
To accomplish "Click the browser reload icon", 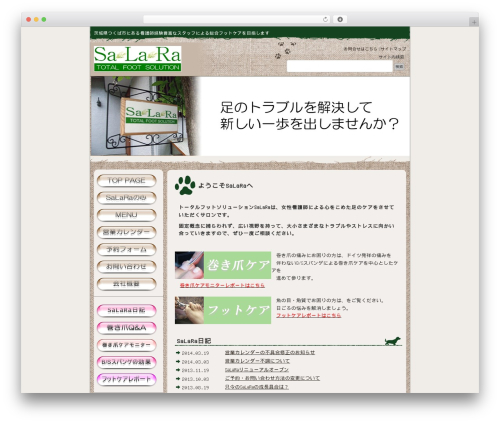I will pyautogui.click(x=325, y=19).
